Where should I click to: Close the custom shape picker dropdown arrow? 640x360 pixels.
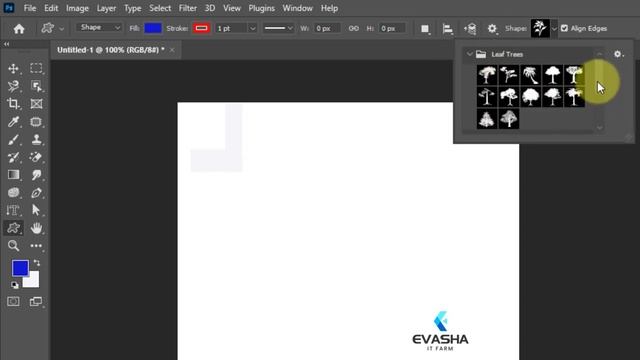(x=554, y=29)
